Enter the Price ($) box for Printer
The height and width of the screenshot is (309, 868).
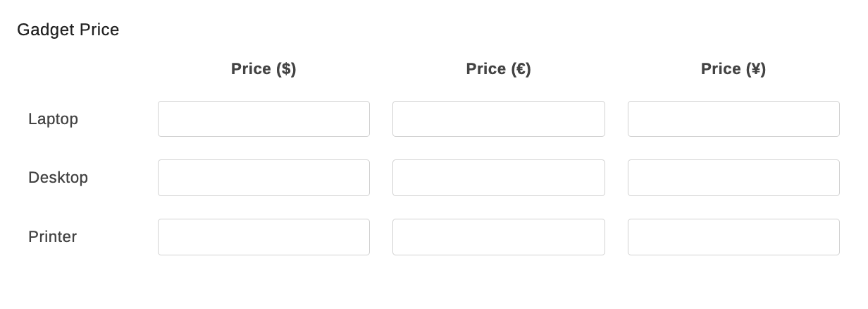(263, 237)
